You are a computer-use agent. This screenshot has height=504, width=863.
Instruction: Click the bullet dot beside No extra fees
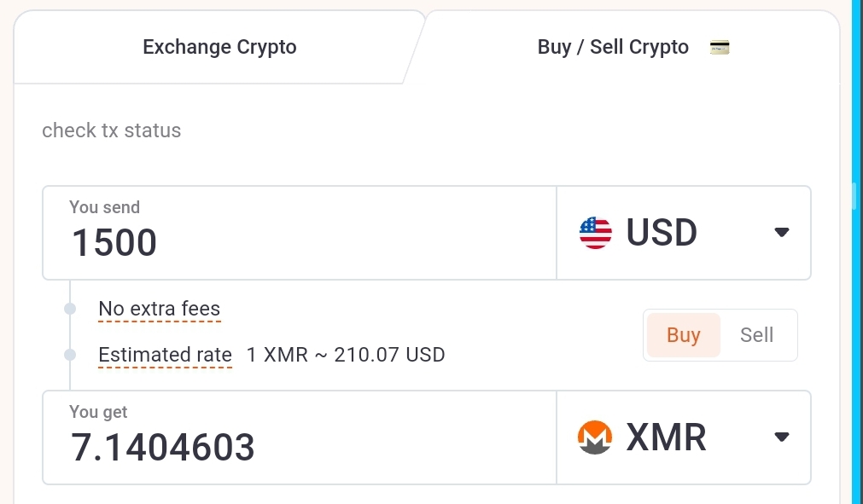pyautogui.click(x=70, y=309)
